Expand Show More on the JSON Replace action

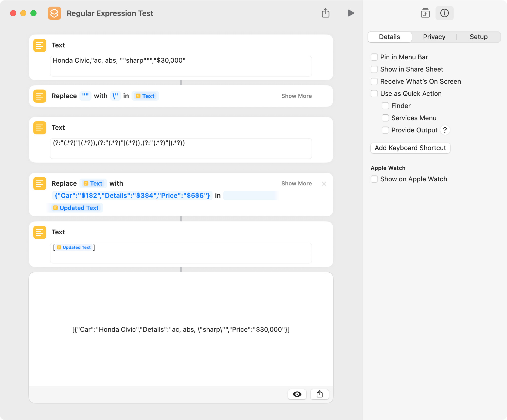pyautogui.click(x=296, y=184)
